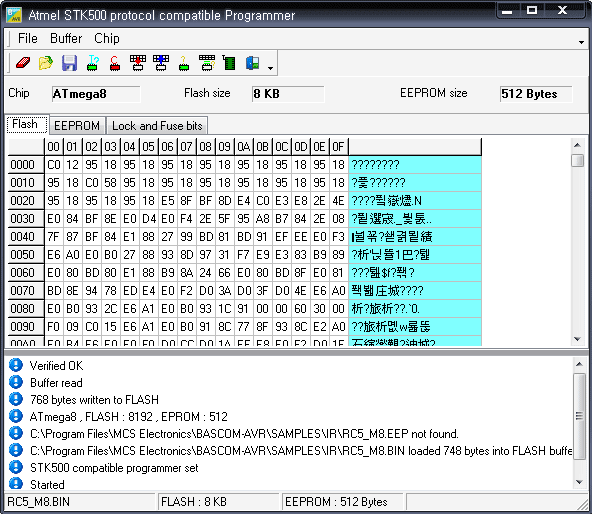Click column header 00

pos(54,147)
